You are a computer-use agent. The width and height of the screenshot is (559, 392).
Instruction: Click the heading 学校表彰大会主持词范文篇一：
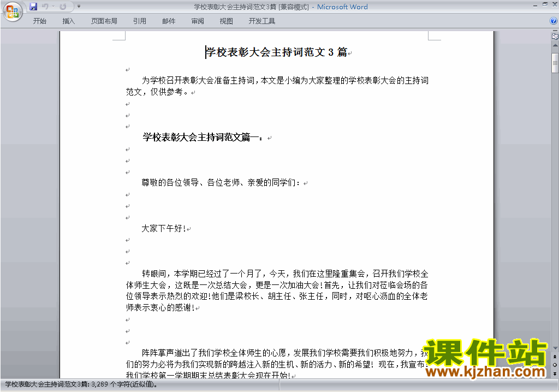pos(203,138)
